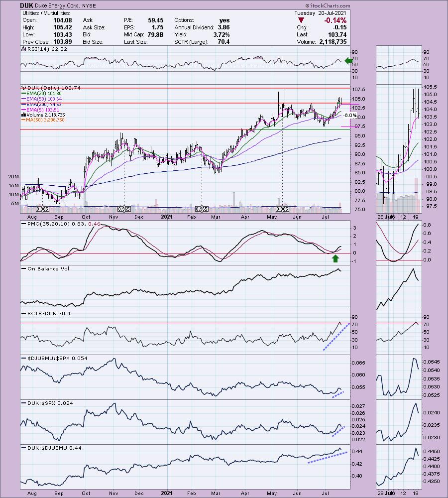448x498 pixels.
Task: Click the Last price 103.74
Action: (x=337, y=35)
